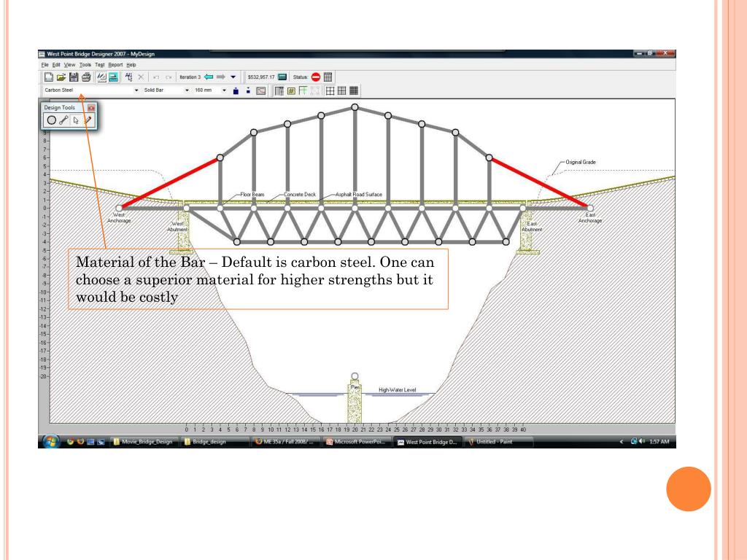Go forward to next iteration
Screen dimensions: 747x560
coord(220,77)
